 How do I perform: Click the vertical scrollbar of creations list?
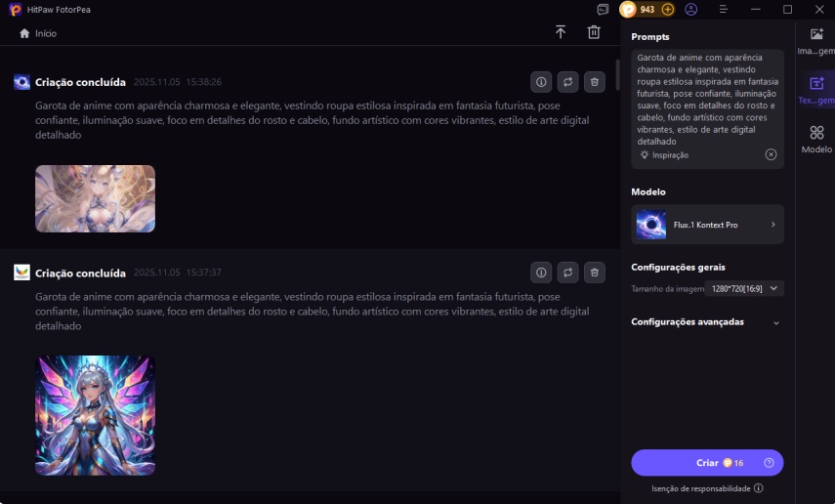618,74
